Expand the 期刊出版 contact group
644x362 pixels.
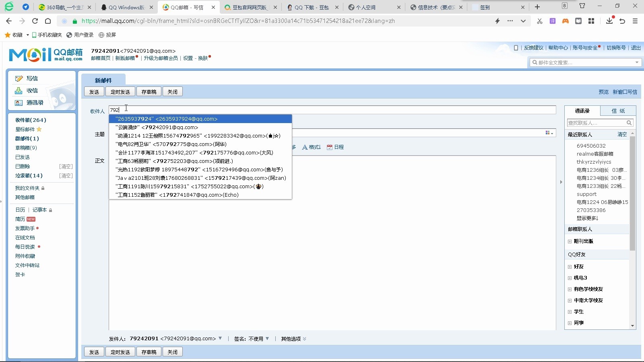point(570,241)
